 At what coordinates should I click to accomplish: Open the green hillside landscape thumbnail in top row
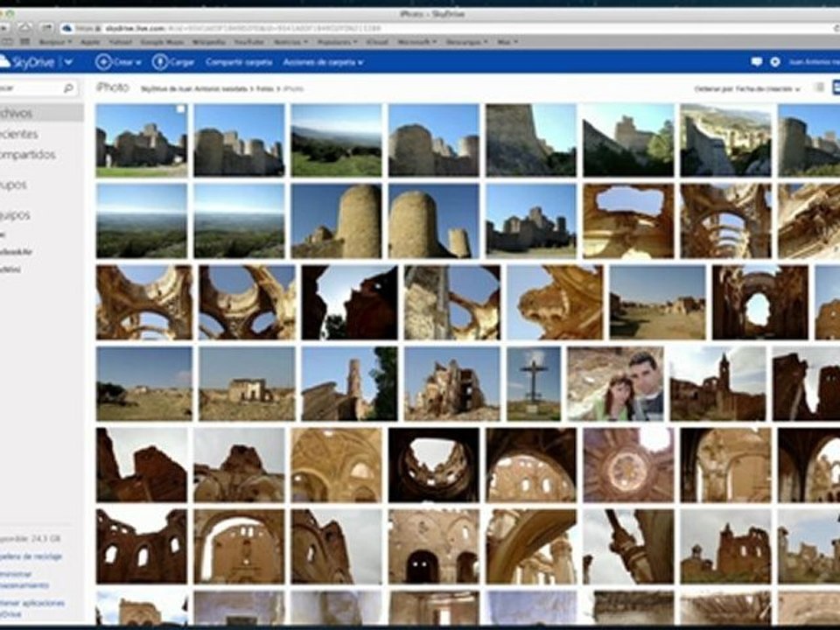pos(336,140)
